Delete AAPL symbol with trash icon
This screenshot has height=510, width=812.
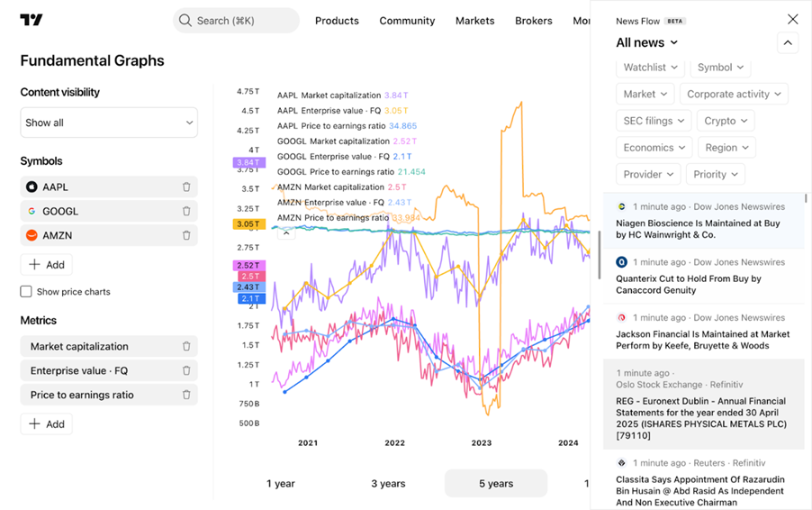(x=186, y=187)
